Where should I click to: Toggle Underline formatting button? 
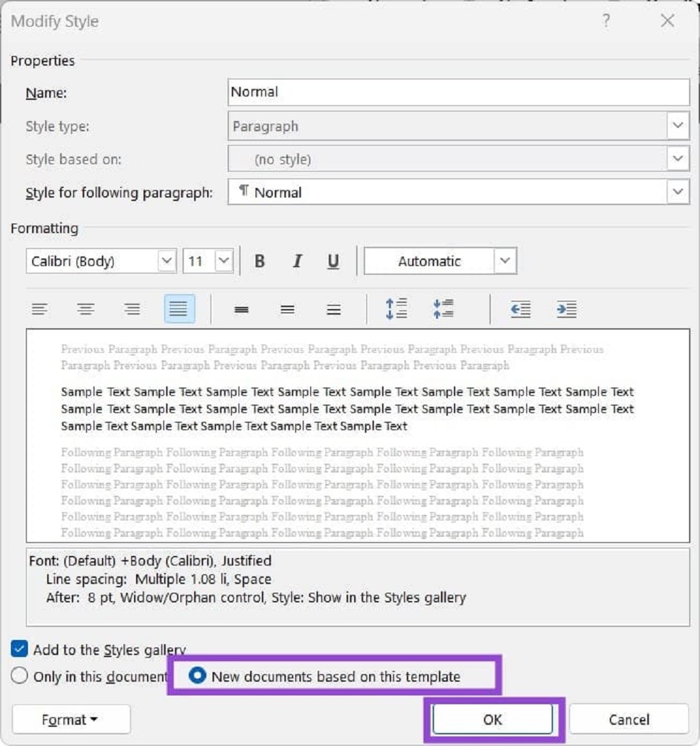coord(334,261)
